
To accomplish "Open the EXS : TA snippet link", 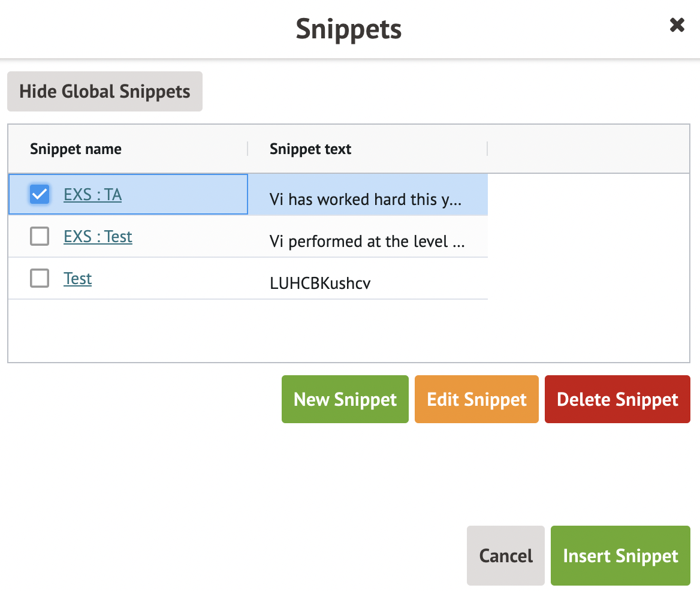I will click(92, 195).
